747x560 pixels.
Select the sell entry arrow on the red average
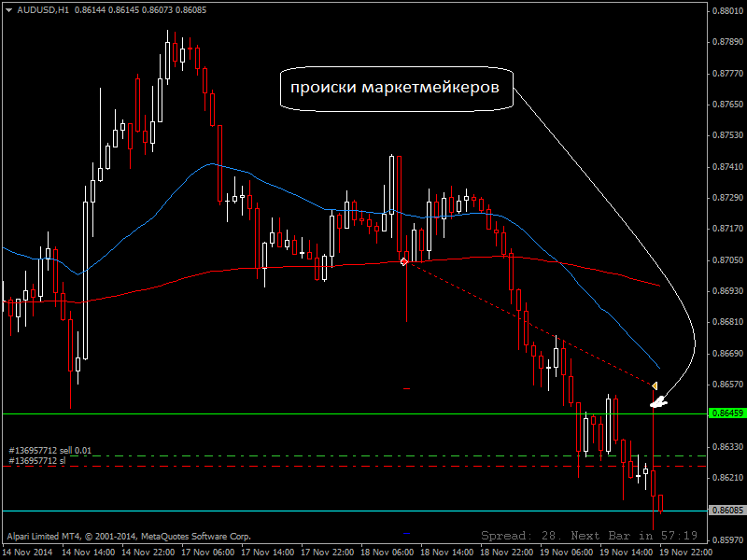click(x=404, y=261)
